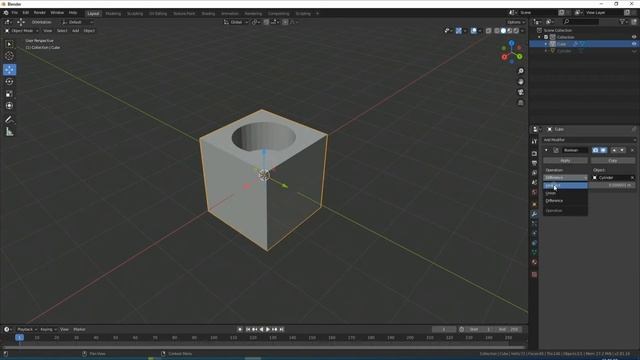Toggle Boolean modifier render visibility camera icon

596,150
